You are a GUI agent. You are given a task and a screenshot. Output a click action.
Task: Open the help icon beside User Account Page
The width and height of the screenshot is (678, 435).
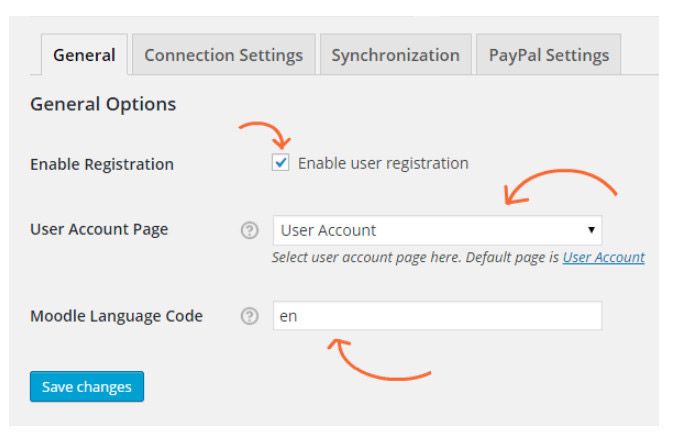249,230
